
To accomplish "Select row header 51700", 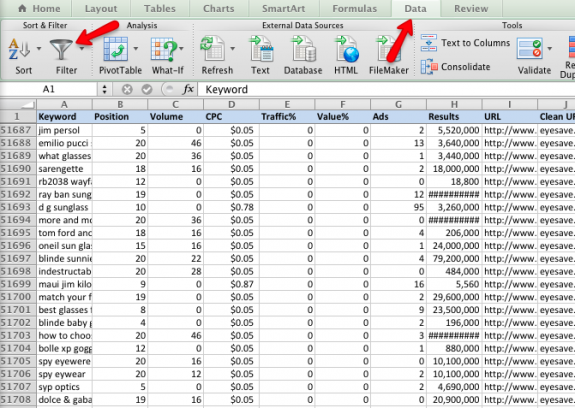I will (x=18, y=297).
